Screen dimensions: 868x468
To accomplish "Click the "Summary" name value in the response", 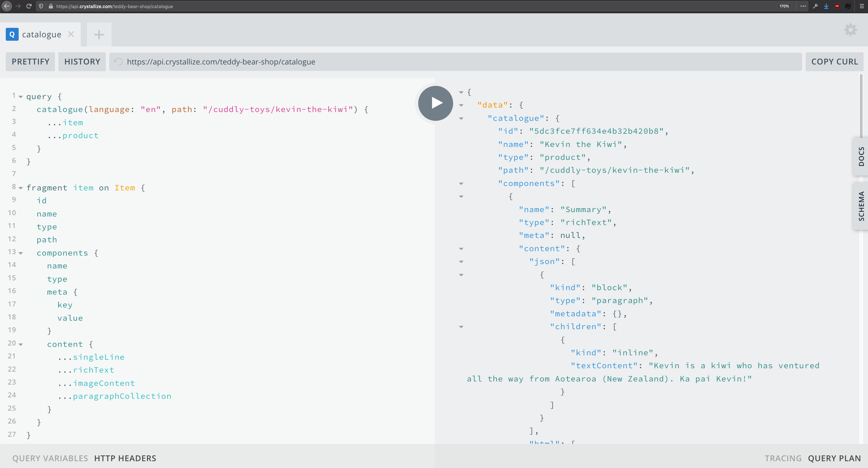I will (x=583, y=209).
